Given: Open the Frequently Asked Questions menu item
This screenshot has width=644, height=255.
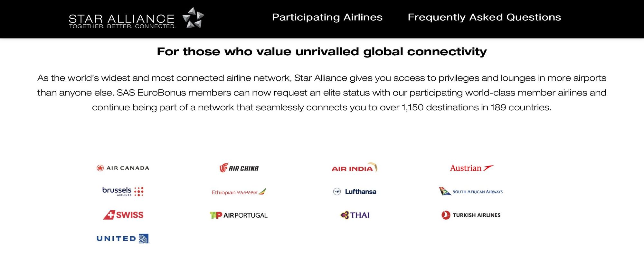Looking at the screenshot, I should click(x=484, y=17).
